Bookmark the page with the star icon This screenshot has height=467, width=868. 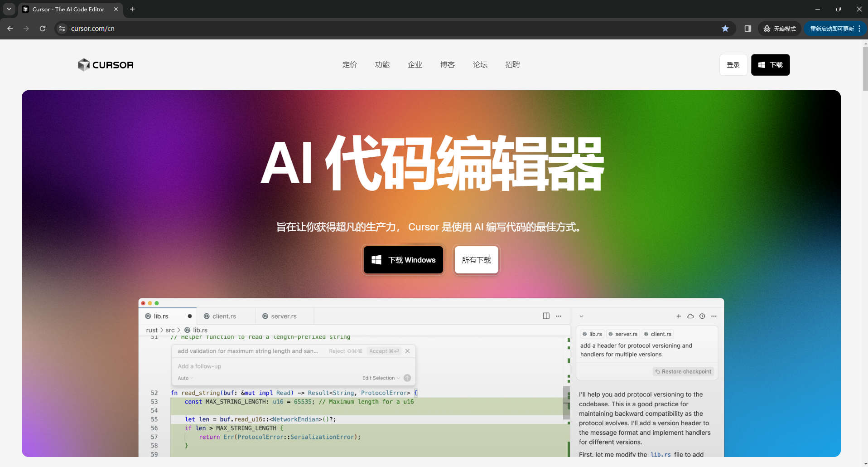click(726, 28)
